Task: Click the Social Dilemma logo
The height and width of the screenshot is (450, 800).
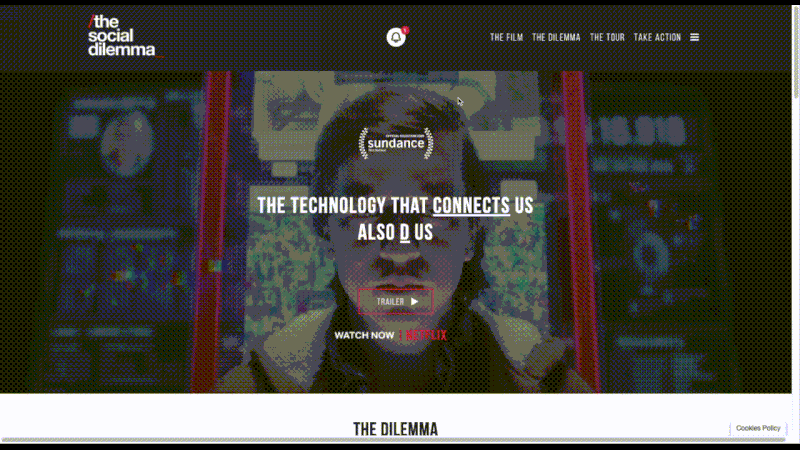Action: point(121,35)
